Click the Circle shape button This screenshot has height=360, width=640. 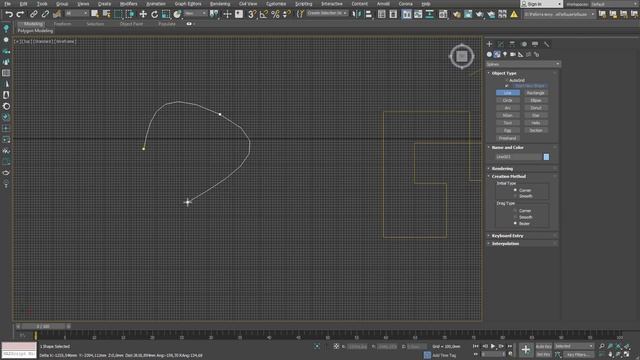(x=507, y=100)
